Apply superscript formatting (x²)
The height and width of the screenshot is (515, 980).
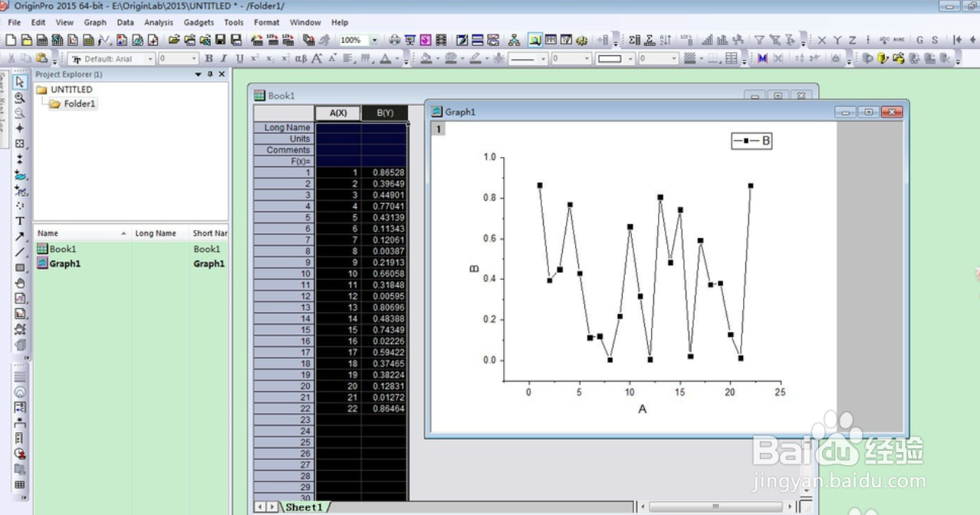click(255, 58)
